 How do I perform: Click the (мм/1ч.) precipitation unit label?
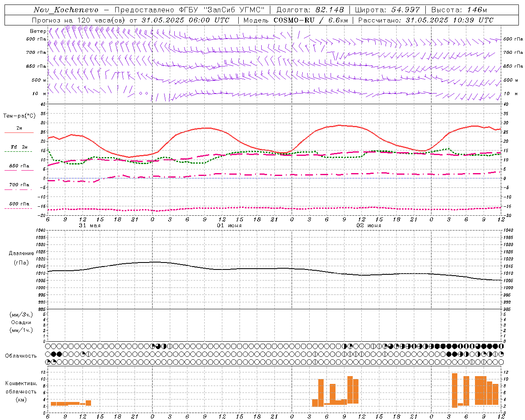[x=21, y=330]
